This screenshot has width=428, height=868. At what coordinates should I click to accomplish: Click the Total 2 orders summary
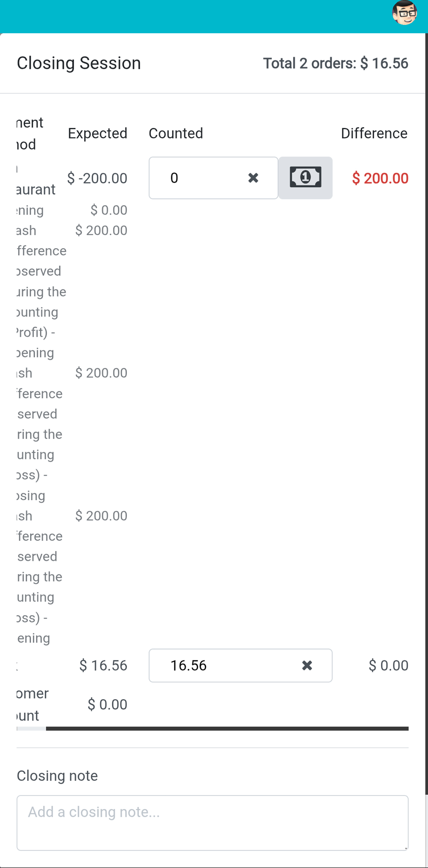tap(336, 63)
